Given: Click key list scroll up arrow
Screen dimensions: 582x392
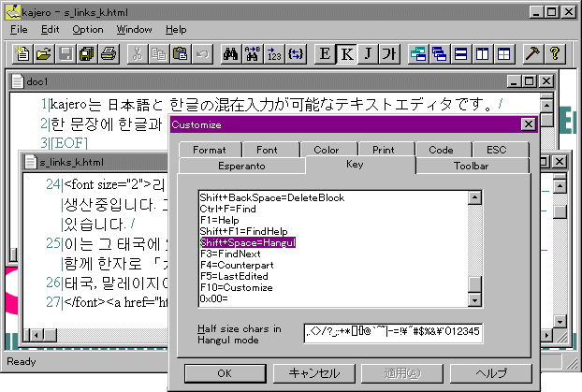Looking at the screenshot, I should point(474,197).
